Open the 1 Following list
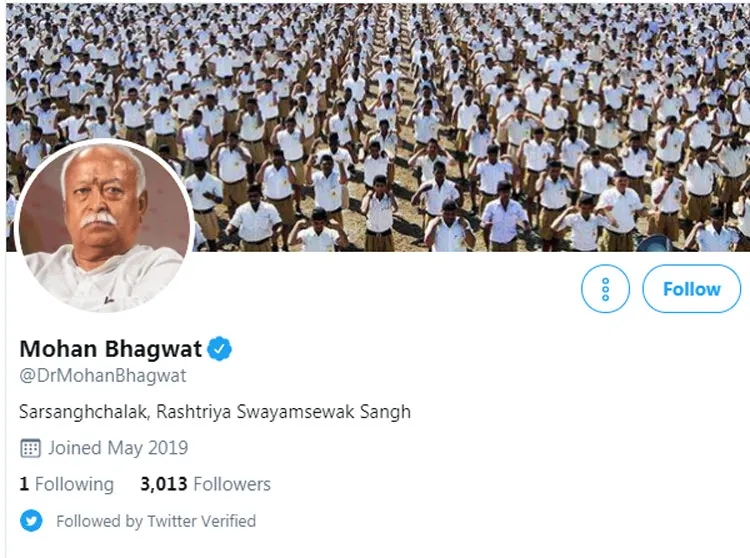Screen dimensions: 750x558 66,484
